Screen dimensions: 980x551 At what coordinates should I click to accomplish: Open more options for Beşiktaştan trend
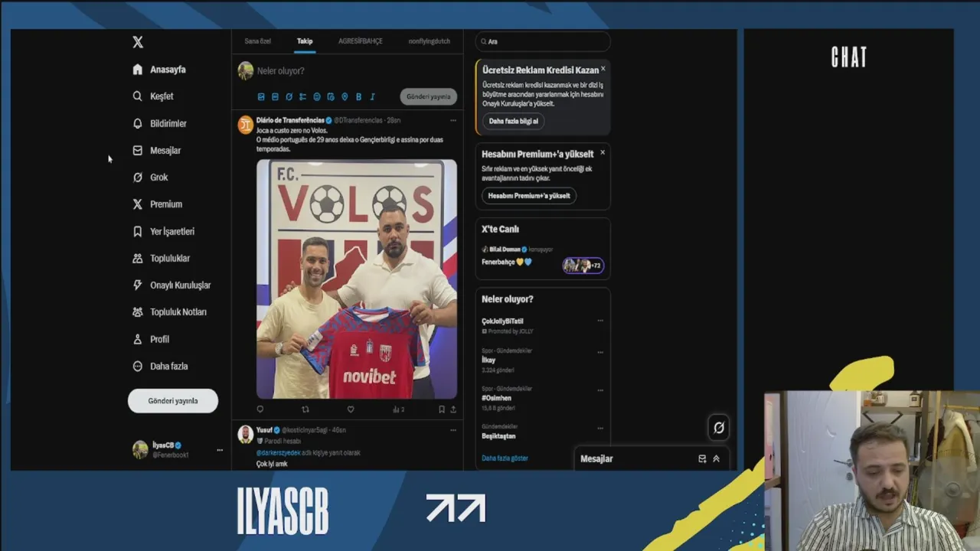click(600, 428)
